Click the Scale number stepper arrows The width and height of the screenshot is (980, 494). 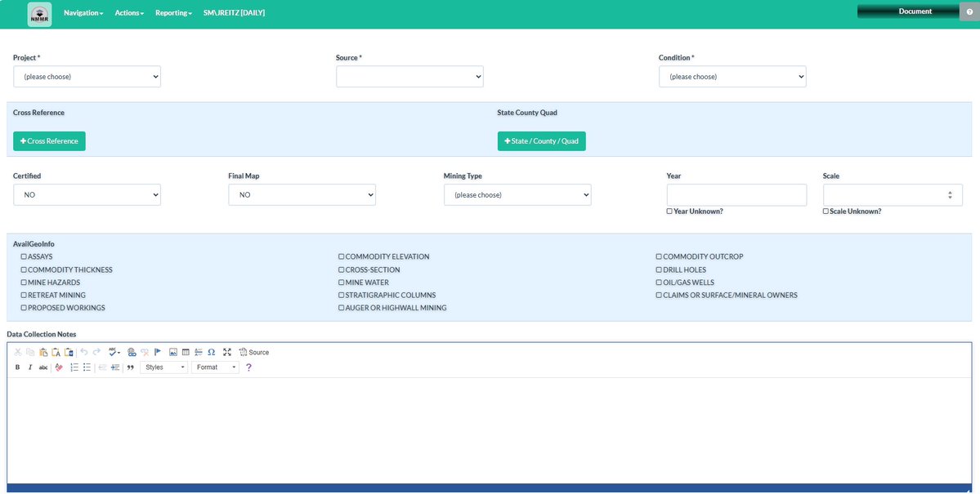pyautogui.click(x=950, y=195)
